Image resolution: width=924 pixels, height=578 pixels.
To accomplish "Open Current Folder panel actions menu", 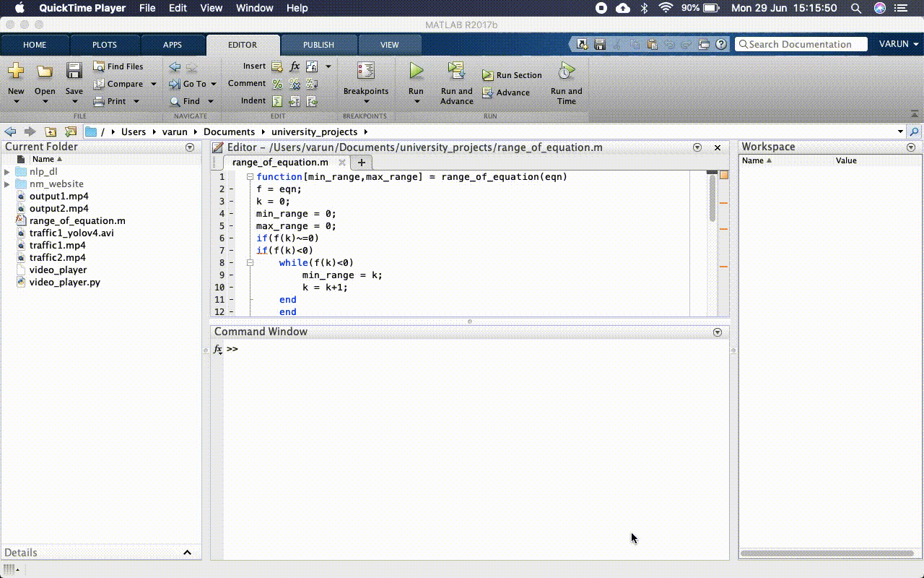I will pos(190,147).
